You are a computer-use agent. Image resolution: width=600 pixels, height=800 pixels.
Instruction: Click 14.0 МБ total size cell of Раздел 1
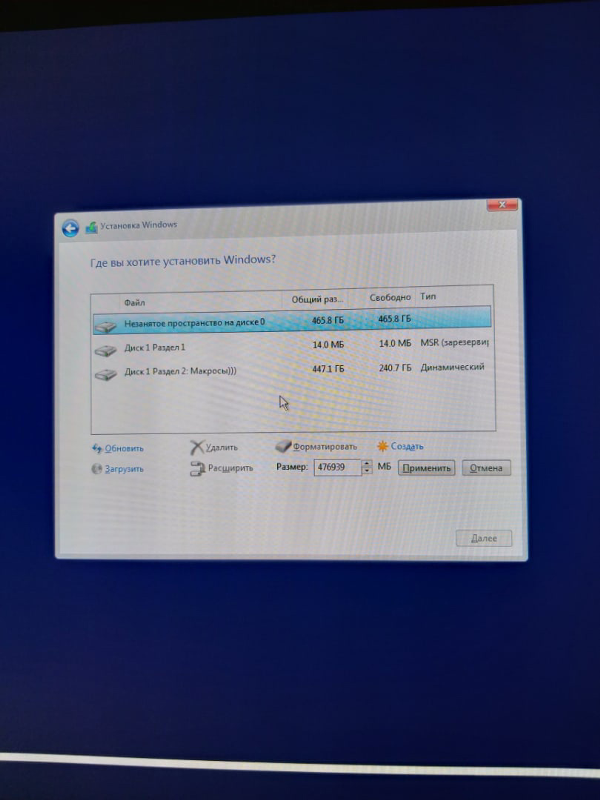click(328, 345)
